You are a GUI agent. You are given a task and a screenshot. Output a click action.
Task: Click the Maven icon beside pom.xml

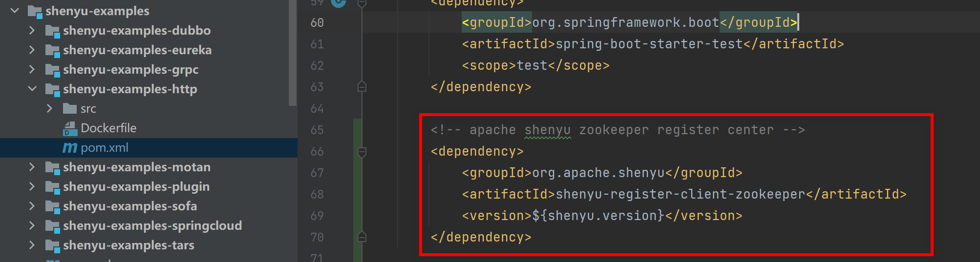click(x=70, y=148)
